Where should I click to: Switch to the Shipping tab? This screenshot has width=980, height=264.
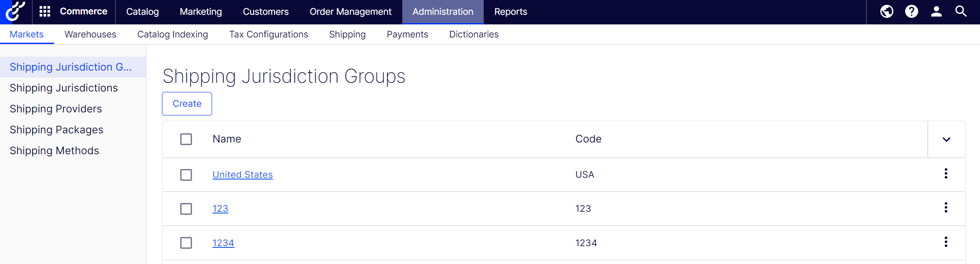click(x=347, y=34)
